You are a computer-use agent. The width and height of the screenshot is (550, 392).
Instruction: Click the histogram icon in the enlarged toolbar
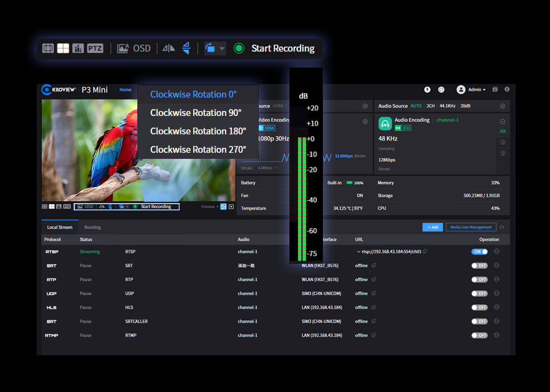78,48
